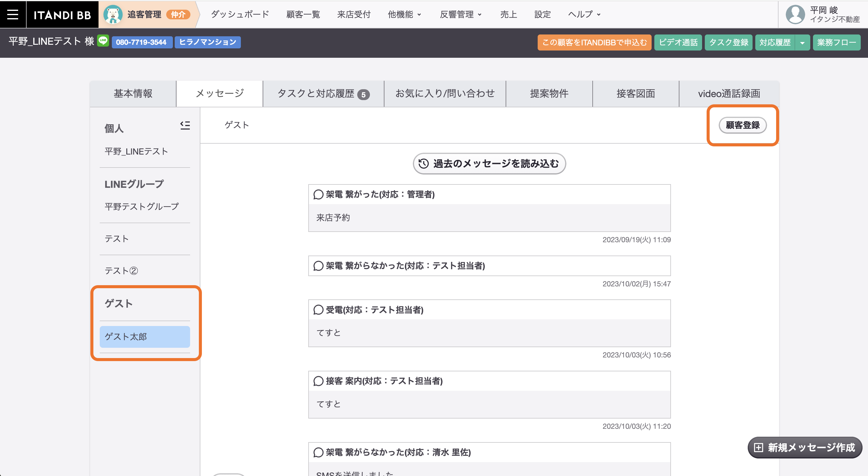Click the timestamp 2023/10/03(火) 11:20
This screenshot has height=476, width=868.
[x=636, y=427]
